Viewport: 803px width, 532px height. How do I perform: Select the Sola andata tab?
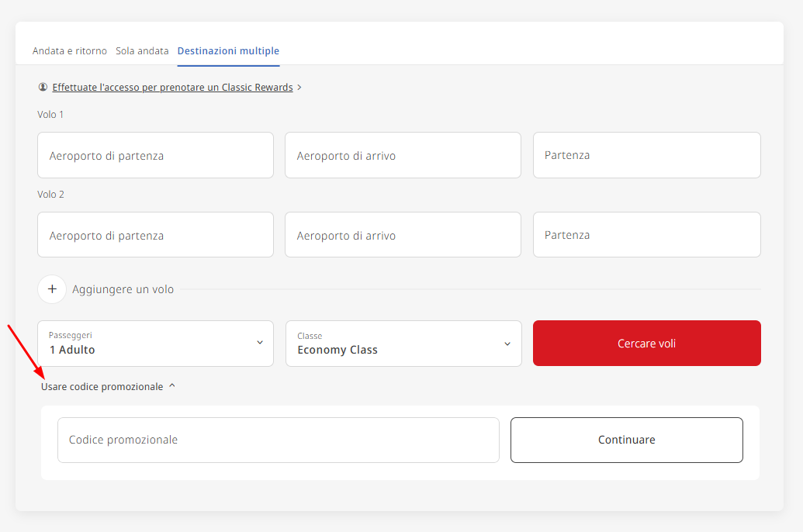pyautogui.click(x=142, y=50)
